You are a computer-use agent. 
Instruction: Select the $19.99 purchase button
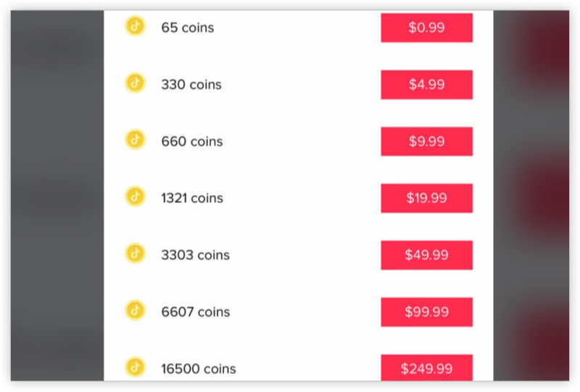pos(426,199)
